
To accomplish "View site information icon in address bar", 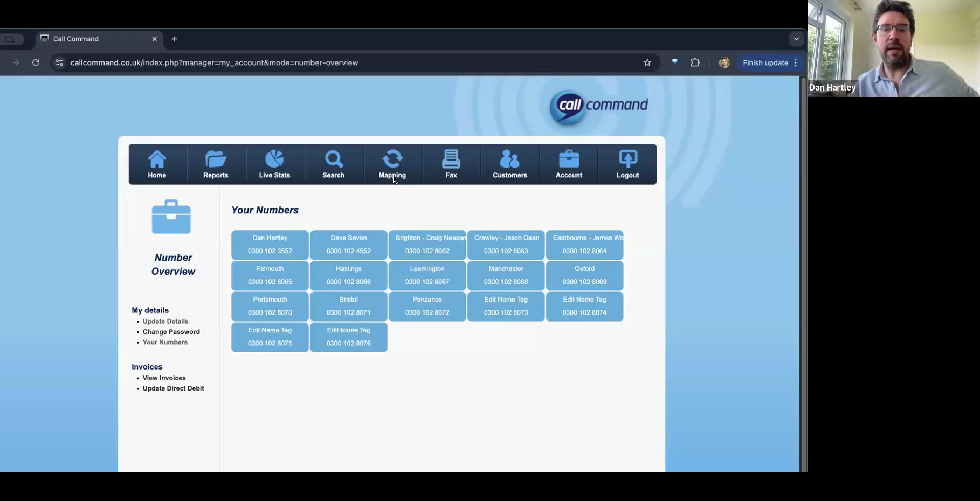I will (59, 62).
